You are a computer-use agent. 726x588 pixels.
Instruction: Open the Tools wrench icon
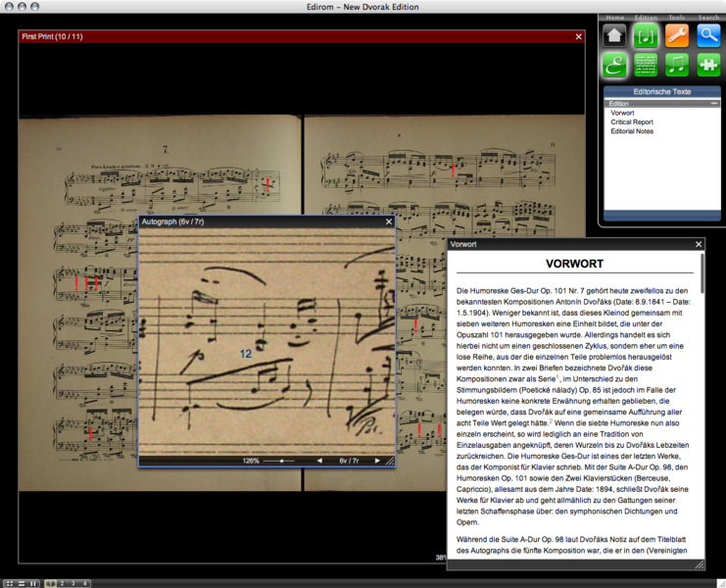[677, 35]
